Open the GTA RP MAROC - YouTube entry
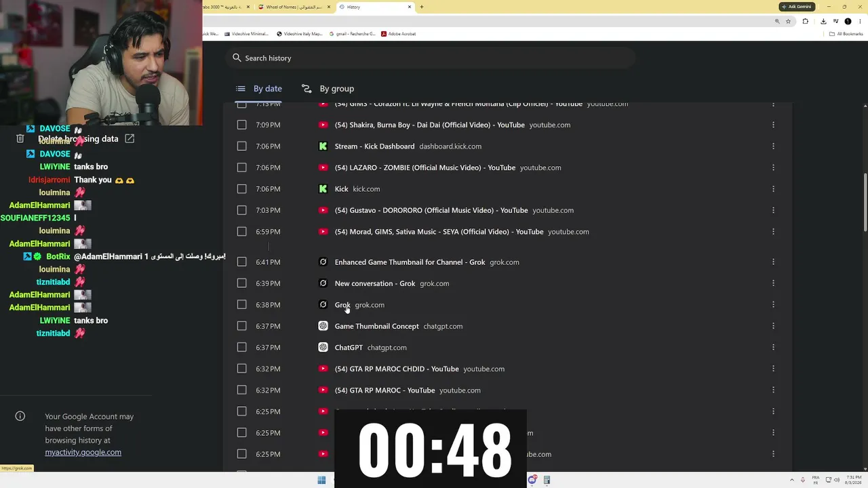The width and height of the screenshot is (868, 488). [384, 390]
